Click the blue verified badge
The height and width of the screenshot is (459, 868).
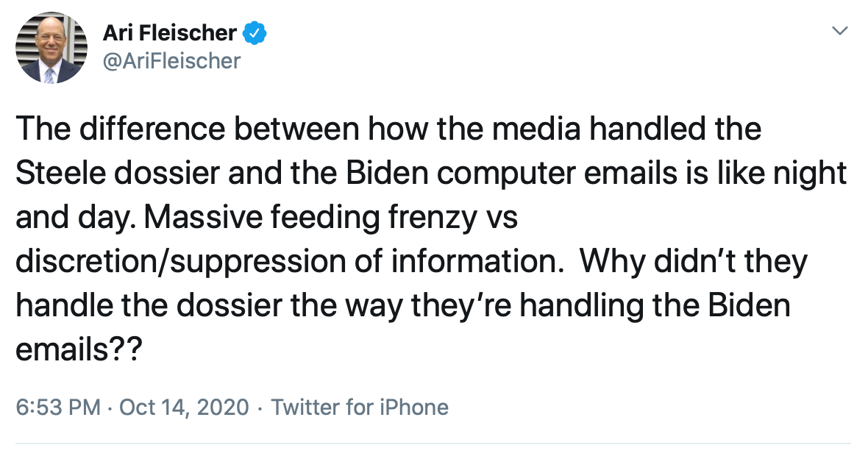tap(255, 33)
